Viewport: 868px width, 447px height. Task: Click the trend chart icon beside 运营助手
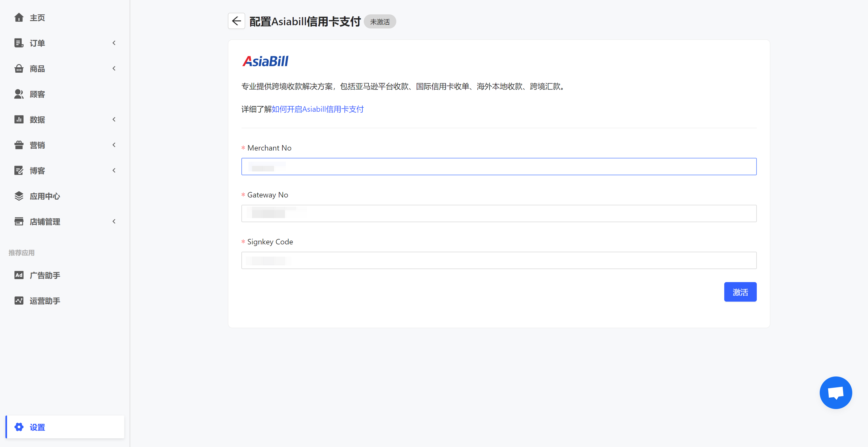coord(19,301)
